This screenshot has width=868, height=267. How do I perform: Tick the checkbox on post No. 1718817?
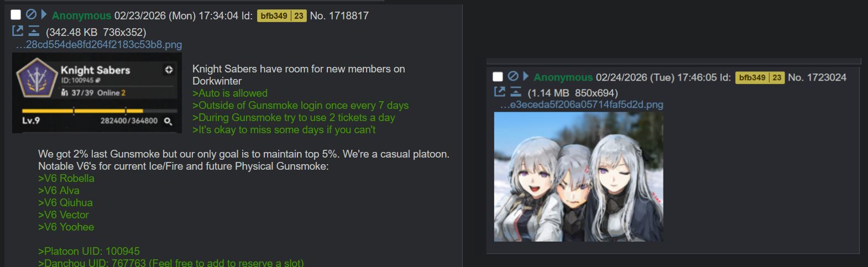click(x=16, y=15)
